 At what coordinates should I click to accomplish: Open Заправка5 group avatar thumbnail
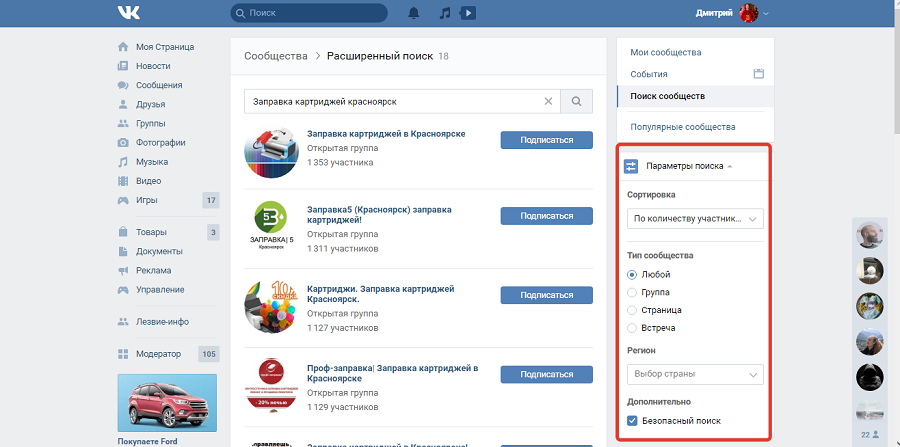[271, 224]
